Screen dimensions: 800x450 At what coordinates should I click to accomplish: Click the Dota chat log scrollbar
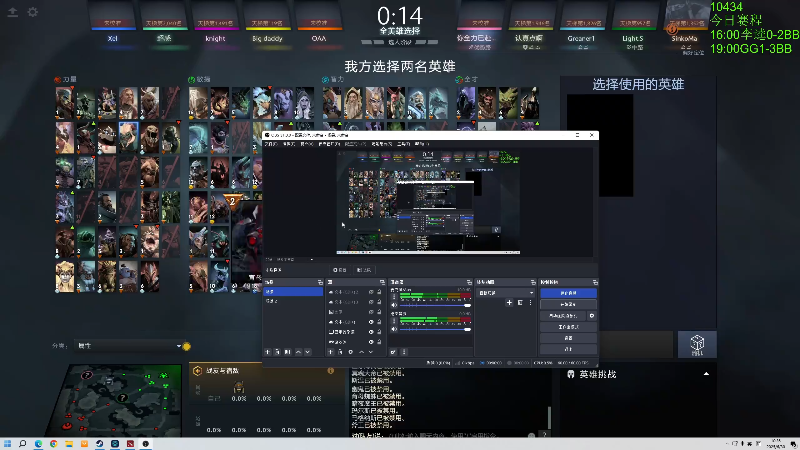(x=549, y=417)
